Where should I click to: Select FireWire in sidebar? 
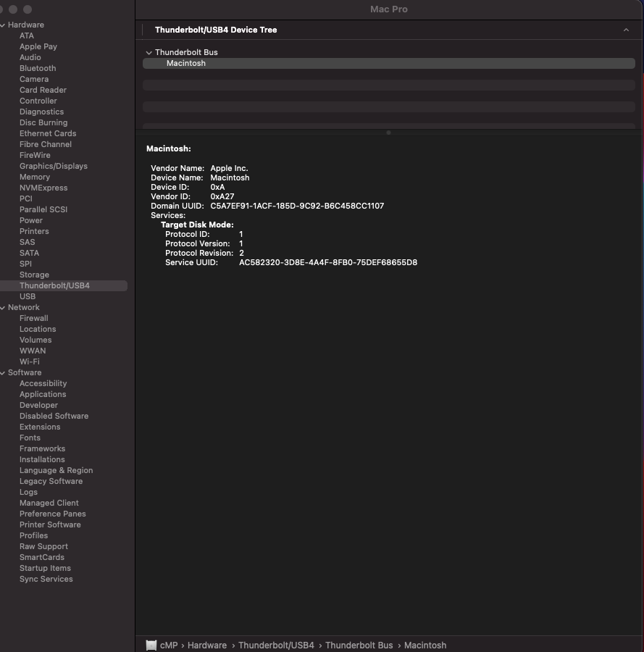35,155
